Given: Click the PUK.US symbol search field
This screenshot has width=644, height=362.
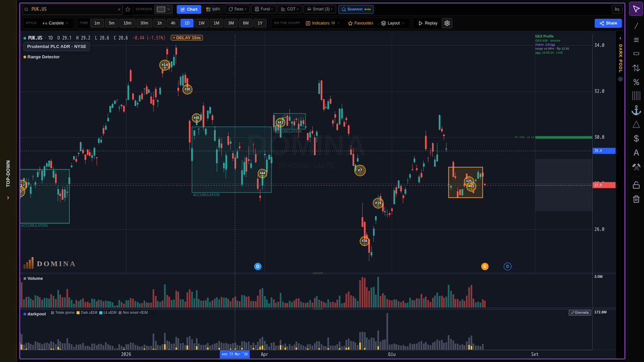Looking at the screenshot, I should [x=72, y=9].
